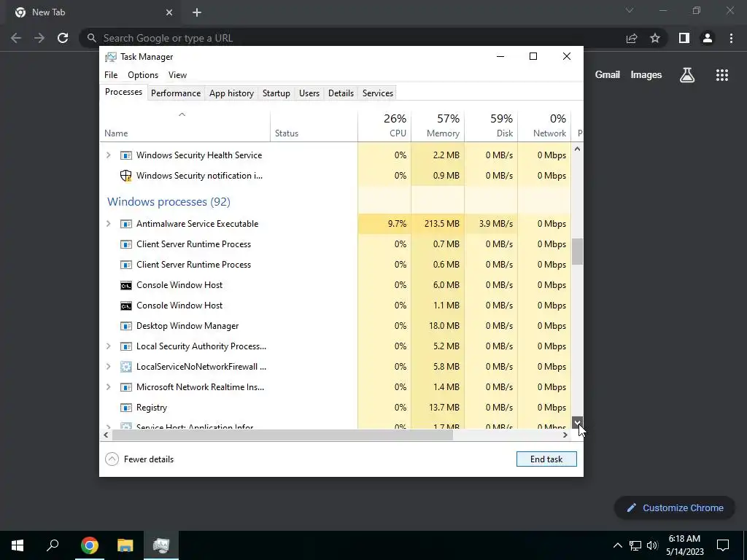Click the taskbar search magnifier icon

[53, 545]
